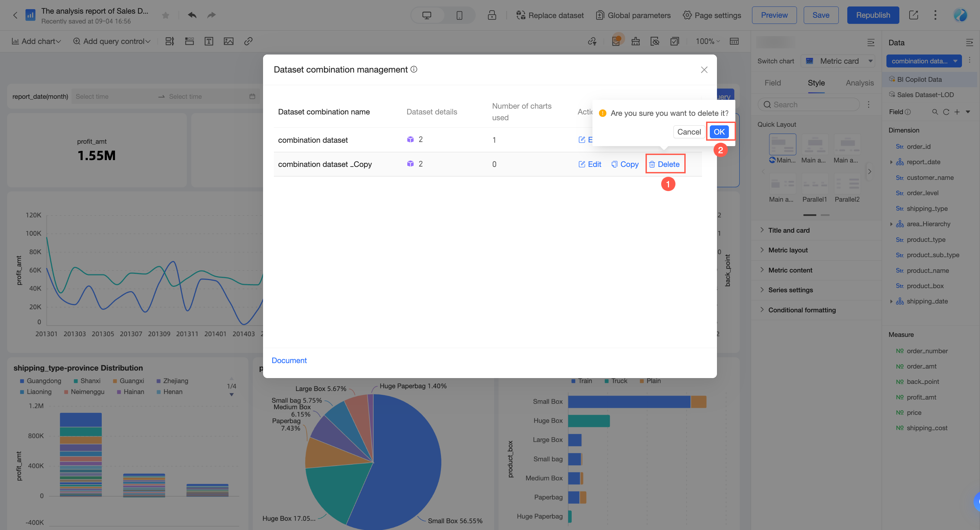Insert link component from toolbar

coord(248,41)
